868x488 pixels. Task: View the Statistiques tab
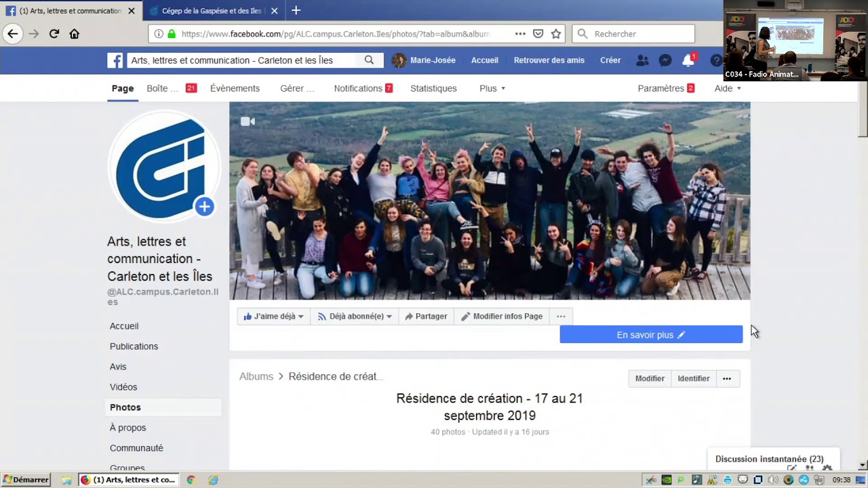click(433, 89)
